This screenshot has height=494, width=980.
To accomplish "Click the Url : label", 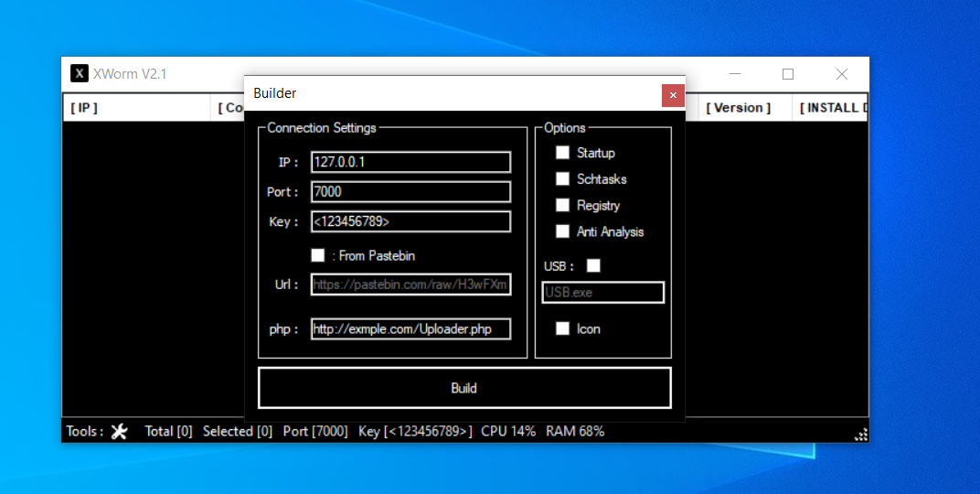I will point(287,285).
